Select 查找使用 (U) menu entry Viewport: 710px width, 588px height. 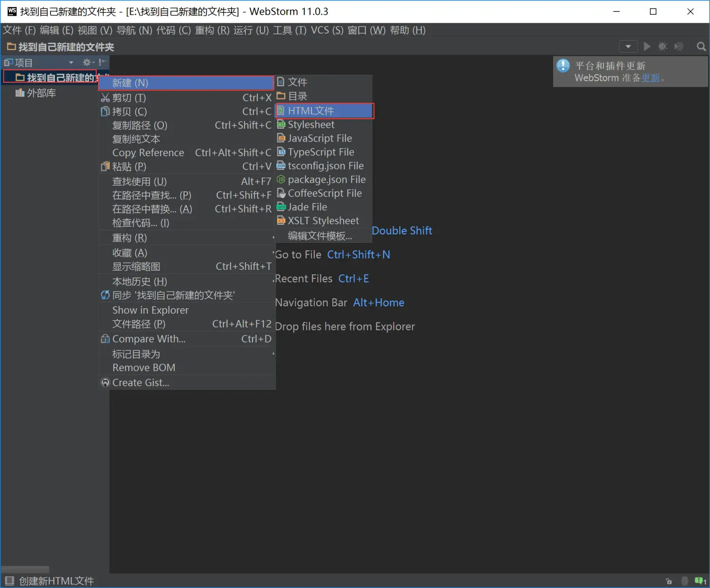pos(187,181)
